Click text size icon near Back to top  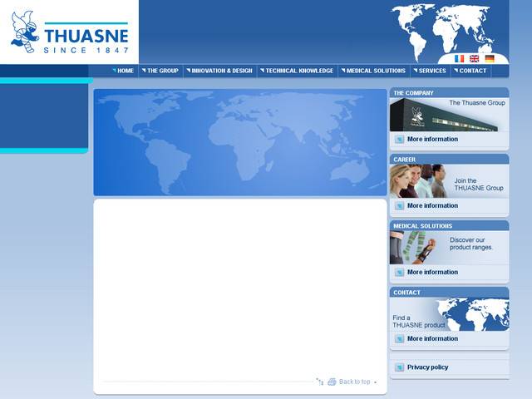(319, 382)
